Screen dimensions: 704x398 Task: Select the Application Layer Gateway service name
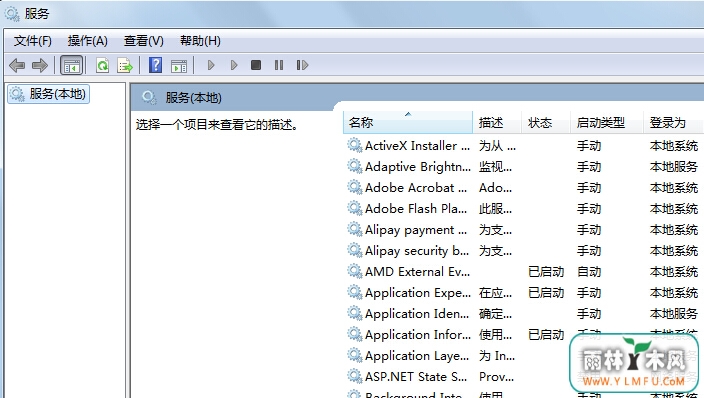click(417, 355)
